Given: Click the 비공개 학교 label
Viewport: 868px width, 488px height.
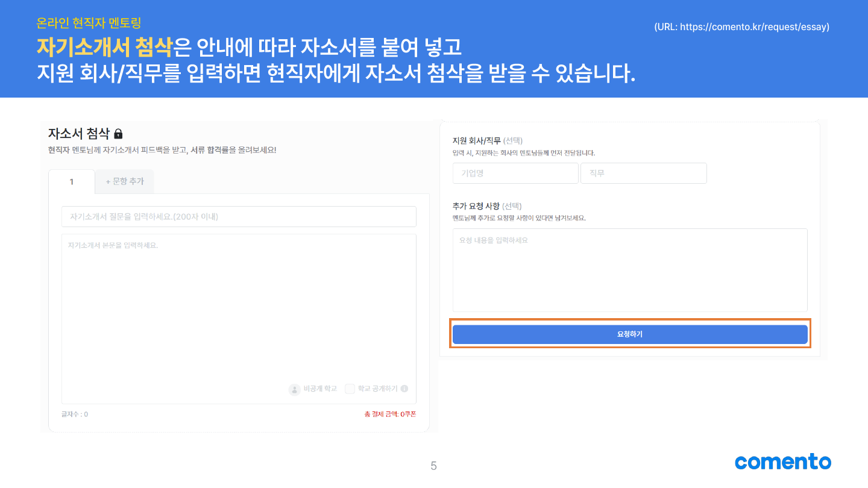Looking at the screenshot, I should [320, 389].
